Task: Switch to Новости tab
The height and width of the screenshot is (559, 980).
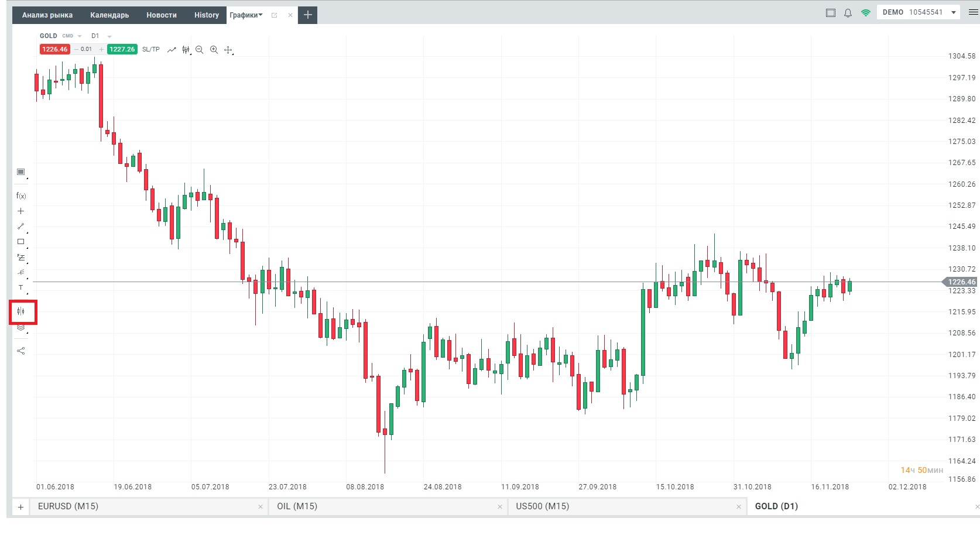Action: pos(162,15)
